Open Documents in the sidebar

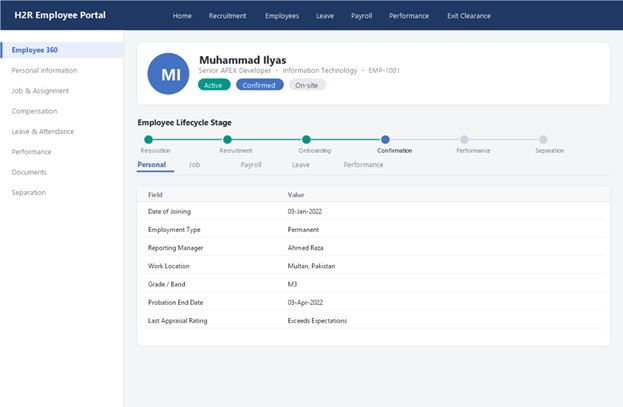tap(29, 172)
